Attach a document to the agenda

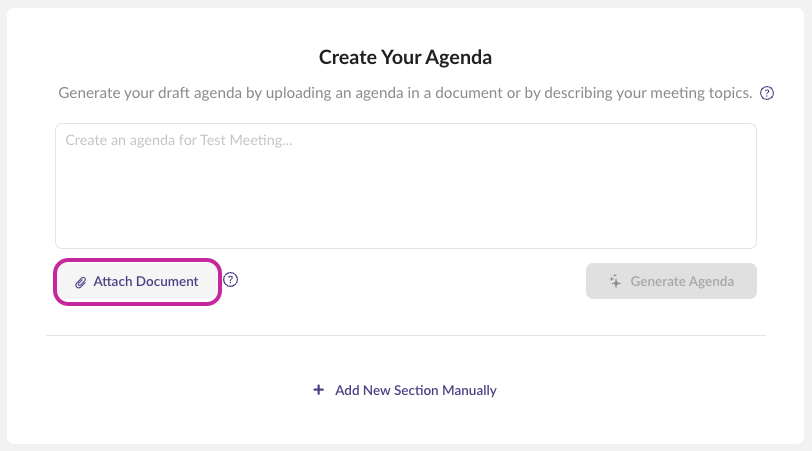click(137, 282)
